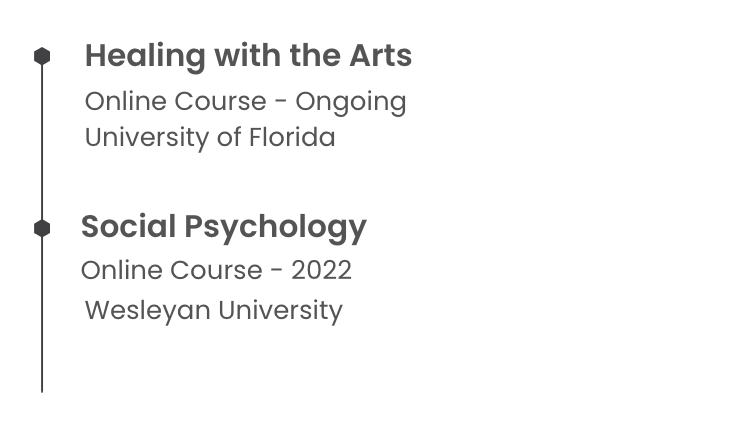This screenshot has height=430, width=747.
Task: Click the word Wesleyan
Action: 148,312
